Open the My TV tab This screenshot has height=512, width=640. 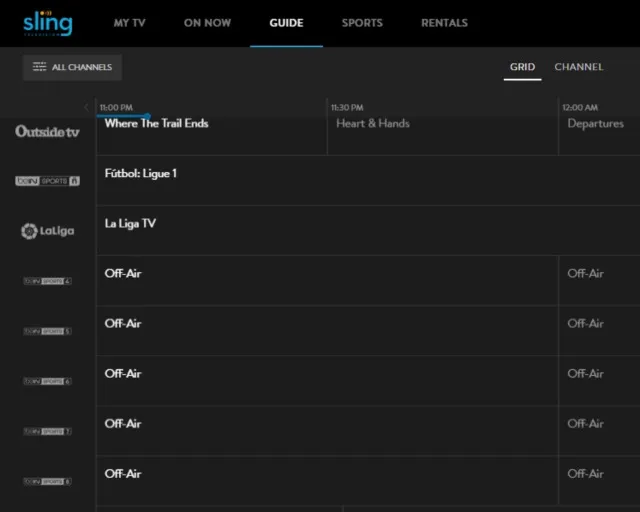pyautogui.click(x=130, y=23)
